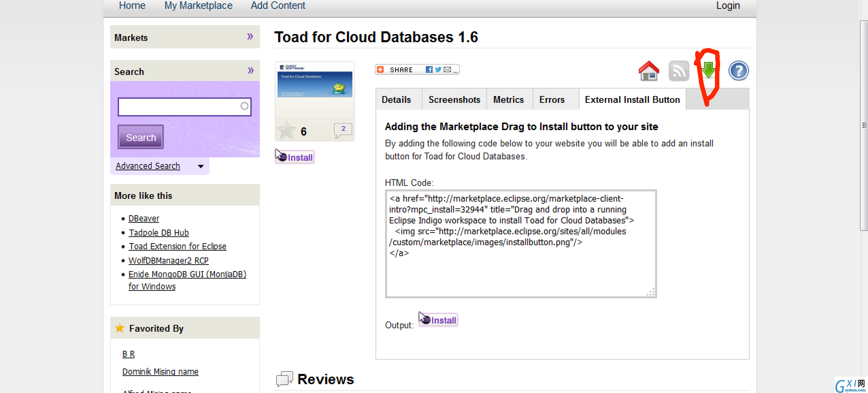The height and width of the screenshot is (393, 868).
Task: Click the Reviews speech bubbles icon
Action: point(284,379)
